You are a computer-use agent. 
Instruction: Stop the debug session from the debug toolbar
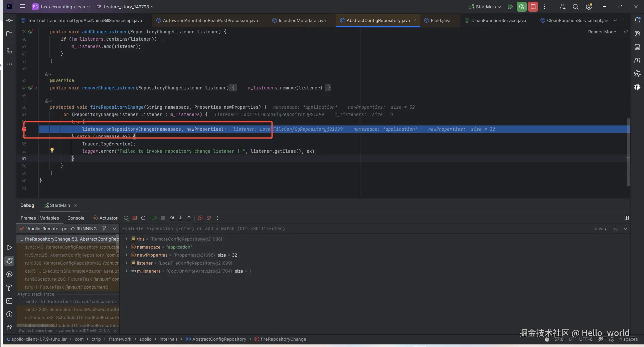point(135,218)
